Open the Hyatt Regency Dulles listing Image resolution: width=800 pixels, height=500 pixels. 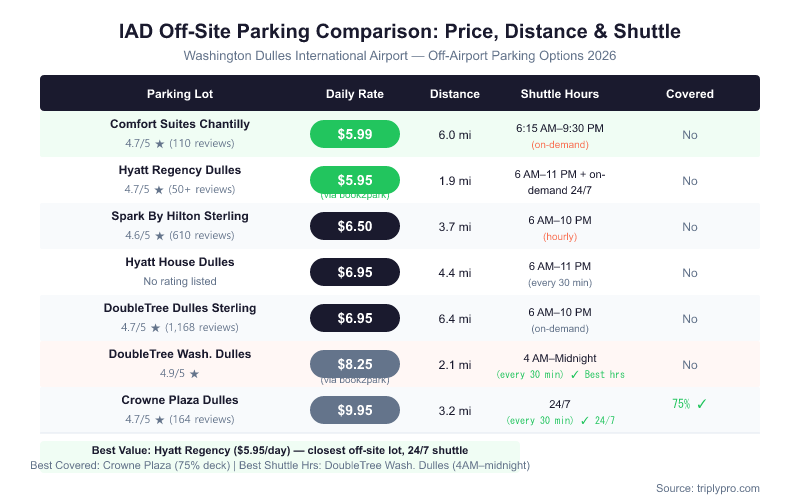(180, 170)
